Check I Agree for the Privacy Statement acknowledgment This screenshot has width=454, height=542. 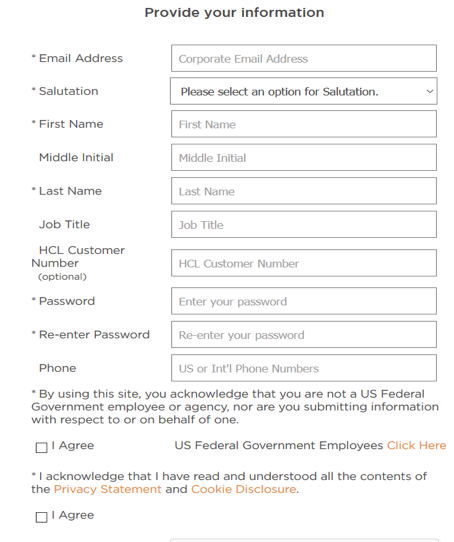click(x=41, y=517)
